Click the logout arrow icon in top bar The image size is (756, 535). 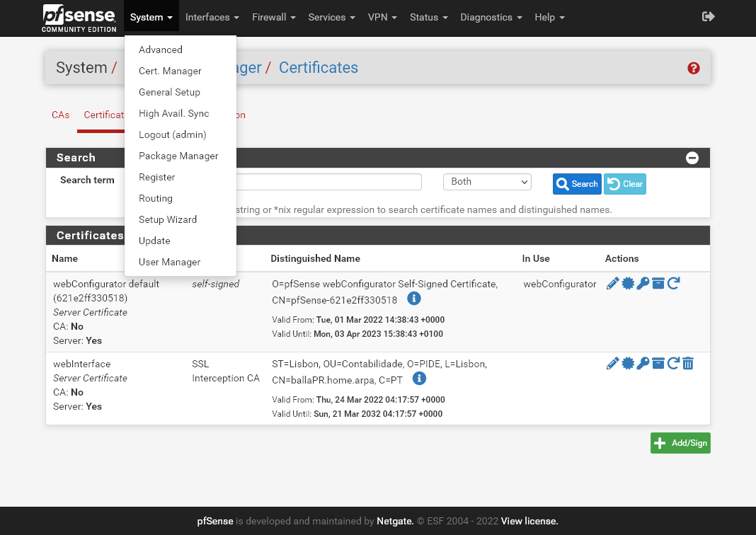(x=708, y=17)
